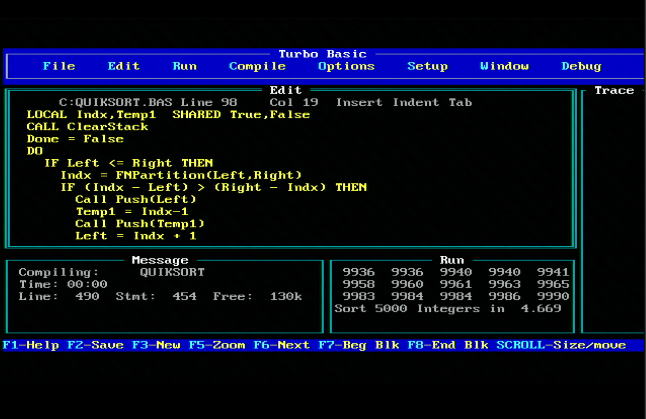Click F6-Next in the status bar
Screen dimensions: 646x419
pos(282,345)
